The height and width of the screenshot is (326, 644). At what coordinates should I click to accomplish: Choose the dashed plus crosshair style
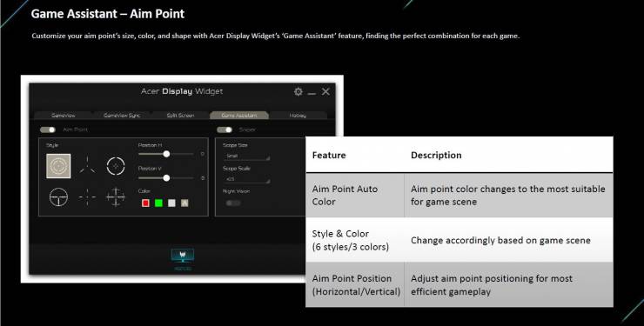[x=88, y=197]
